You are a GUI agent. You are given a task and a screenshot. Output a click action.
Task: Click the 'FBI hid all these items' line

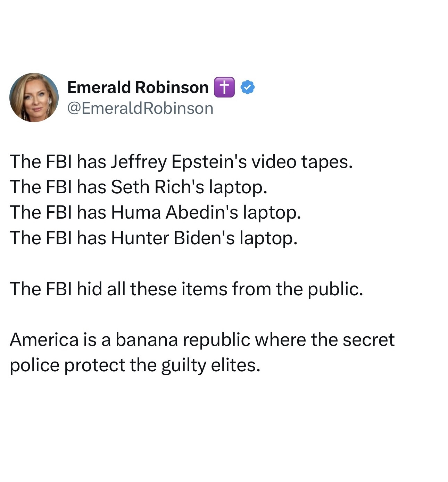tap(186, 289)
